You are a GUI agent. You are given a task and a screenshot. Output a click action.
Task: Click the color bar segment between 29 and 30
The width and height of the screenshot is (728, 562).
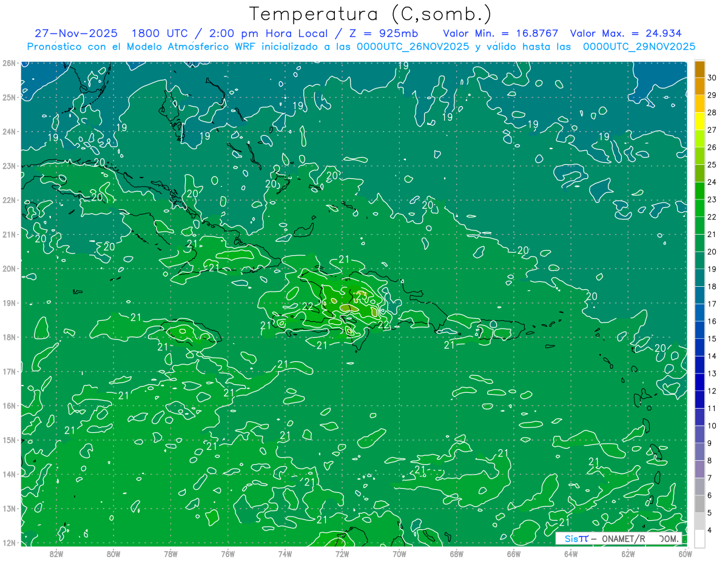[699, 86]
